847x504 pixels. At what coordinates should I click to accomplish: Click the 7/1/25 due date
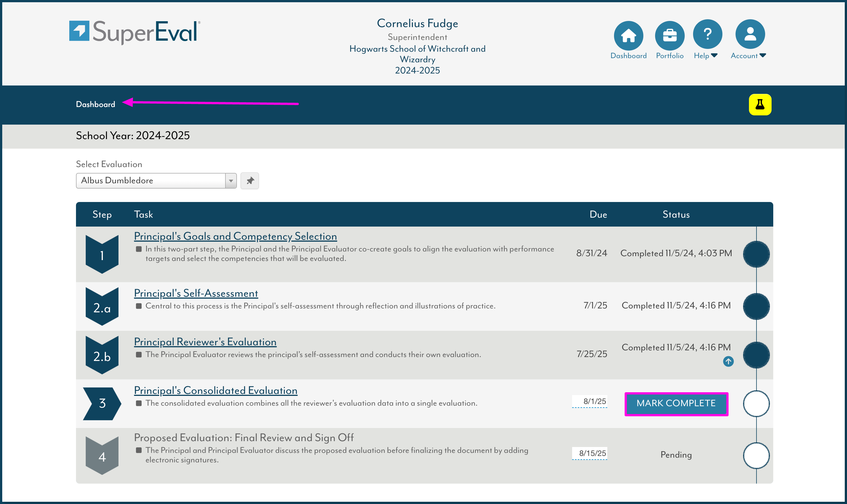pos(595,305)
